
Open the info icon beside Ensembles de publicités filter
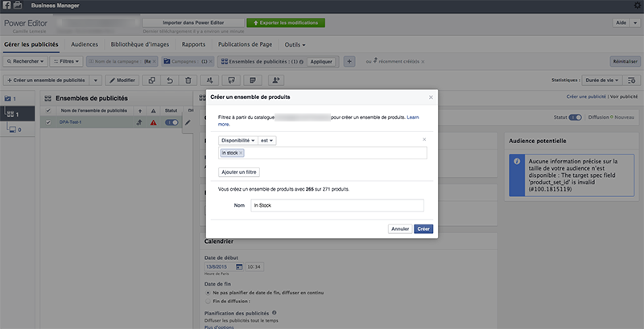click(x=301, y=62)
